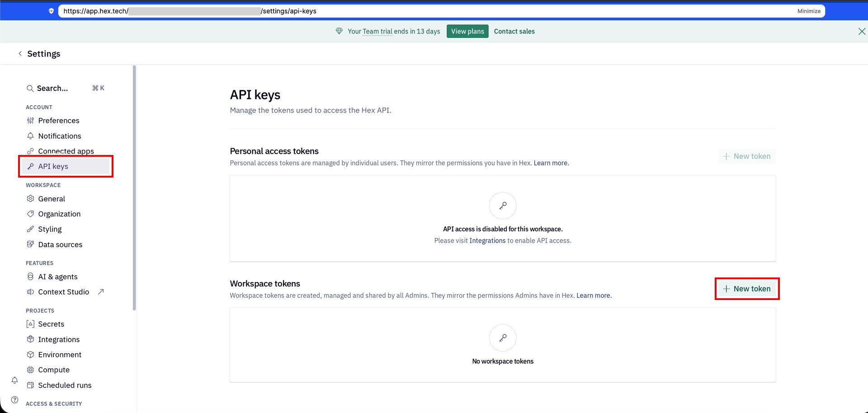
Task: Click the Organization tag icon
Action: point(30,214)
